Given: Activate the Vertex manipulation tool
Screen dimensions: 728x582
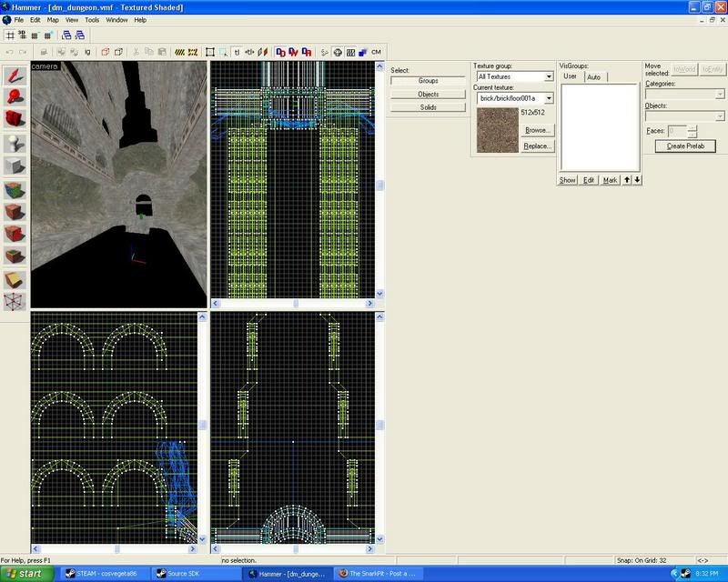Looking at the screenshot, I should (15, 302).
